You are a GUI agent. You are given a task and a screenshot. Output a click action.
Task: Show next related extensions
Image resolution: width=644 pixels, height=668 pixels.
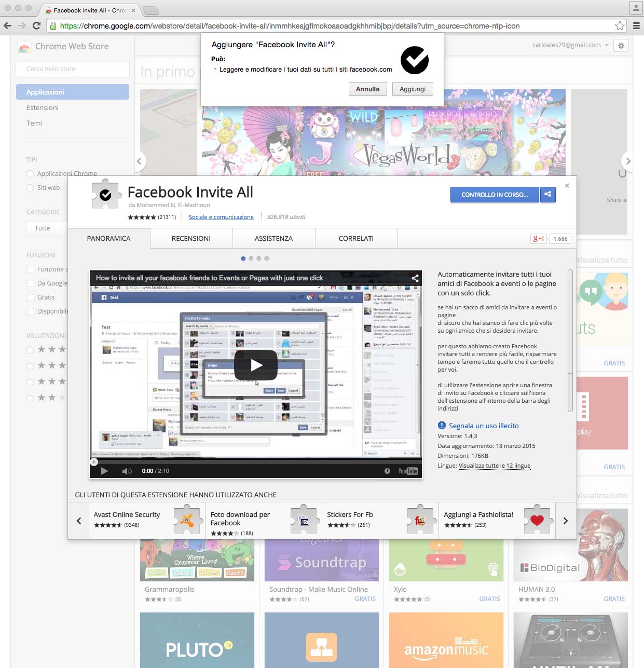[566, 521]
